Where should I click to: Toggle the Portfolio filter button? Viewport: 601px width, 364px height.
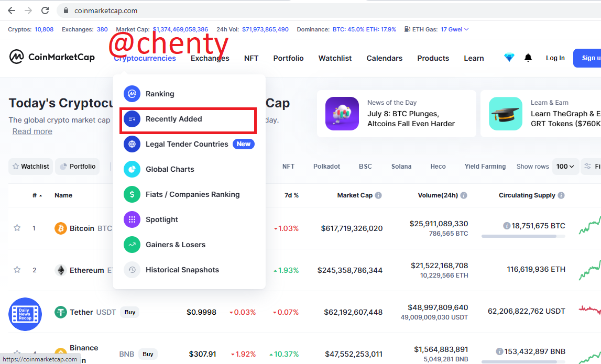click(78, 167)
